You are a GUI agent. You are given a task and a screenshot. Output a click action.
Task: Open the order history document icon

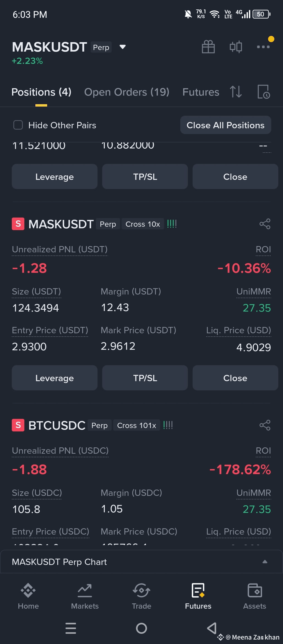pos(264,92)
